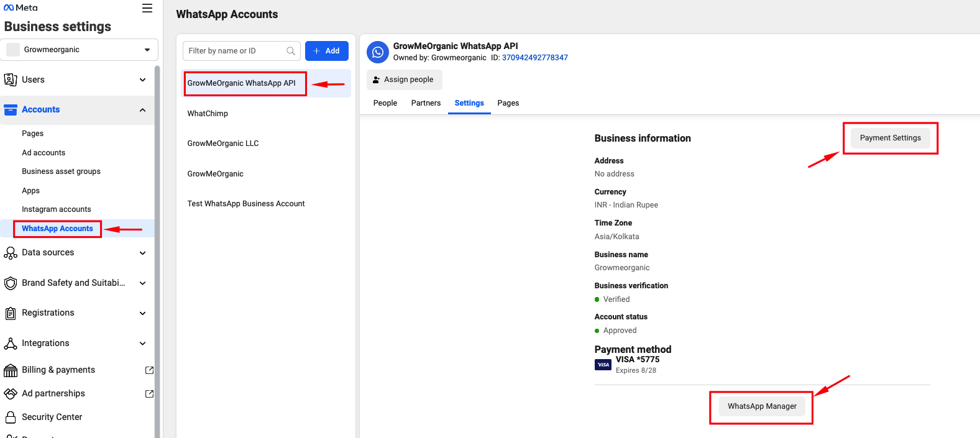Expand the Registrations chevron
This screenshot has width=980, height=438.
click(x=143, y=313)
